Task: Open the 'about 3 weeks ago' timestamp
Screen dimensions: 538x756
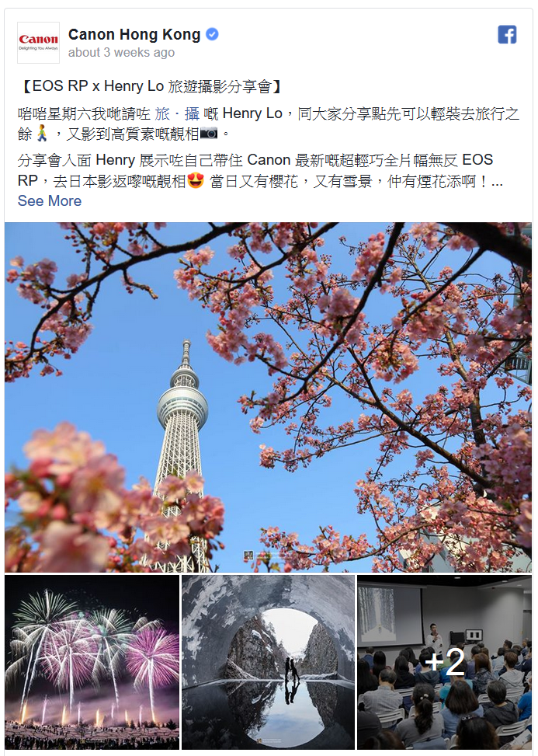Action: tap(121, 53)
